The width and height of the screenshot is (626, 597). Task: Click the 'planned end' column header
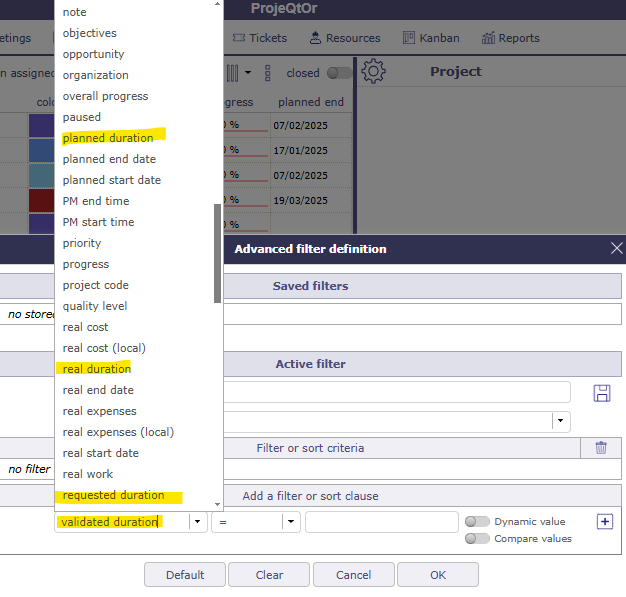311,102
